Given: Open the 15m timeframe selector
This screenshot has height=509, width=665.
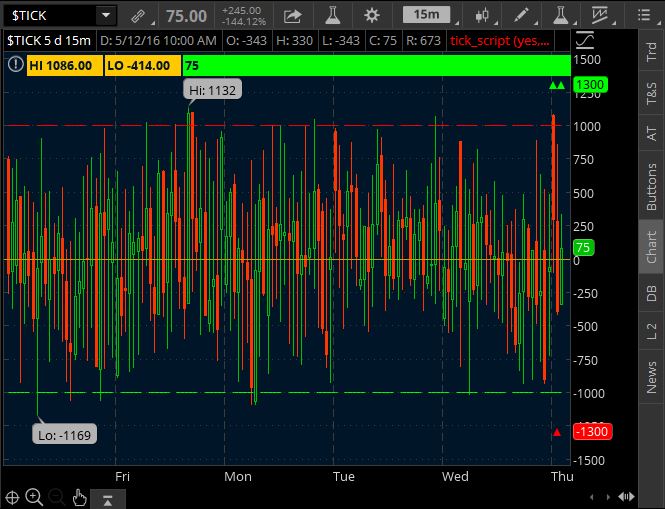Looking at the screenshot, I should click(x=426, y=15).
